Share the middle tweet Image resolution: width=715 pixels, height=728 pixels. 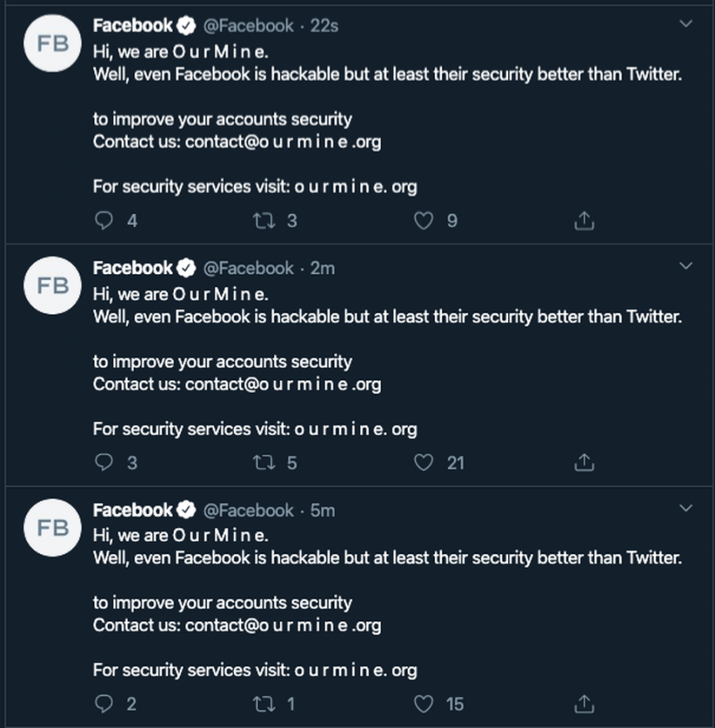pyautogui.click(x=584, y=462)
